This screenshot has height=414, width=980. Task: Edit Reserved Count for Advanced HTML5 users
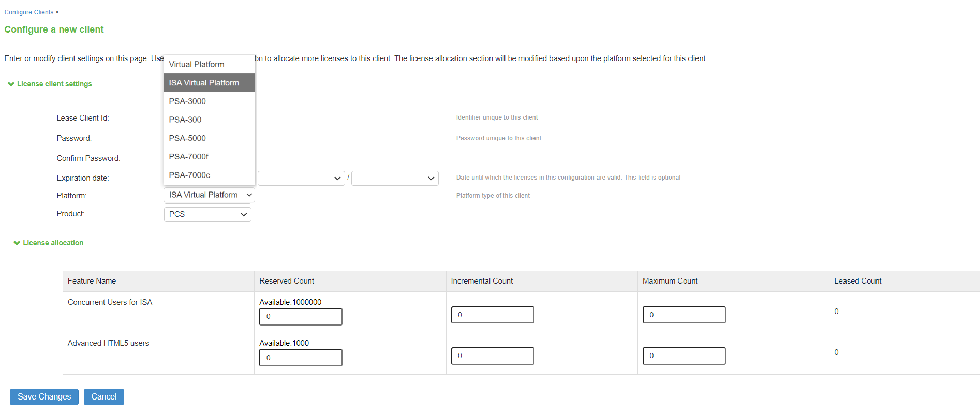(301, 358)
